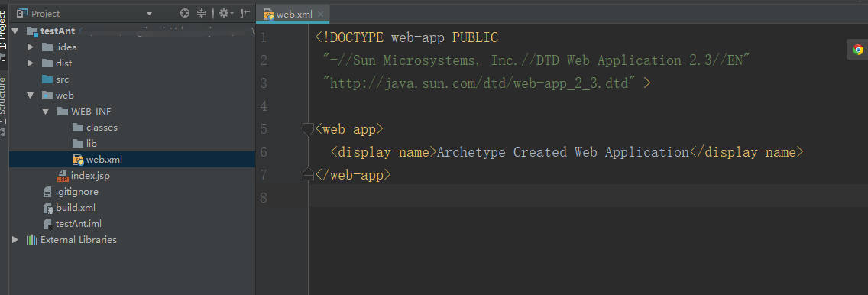Click the JSP file icon of index.jsp

tap(63, 176)
